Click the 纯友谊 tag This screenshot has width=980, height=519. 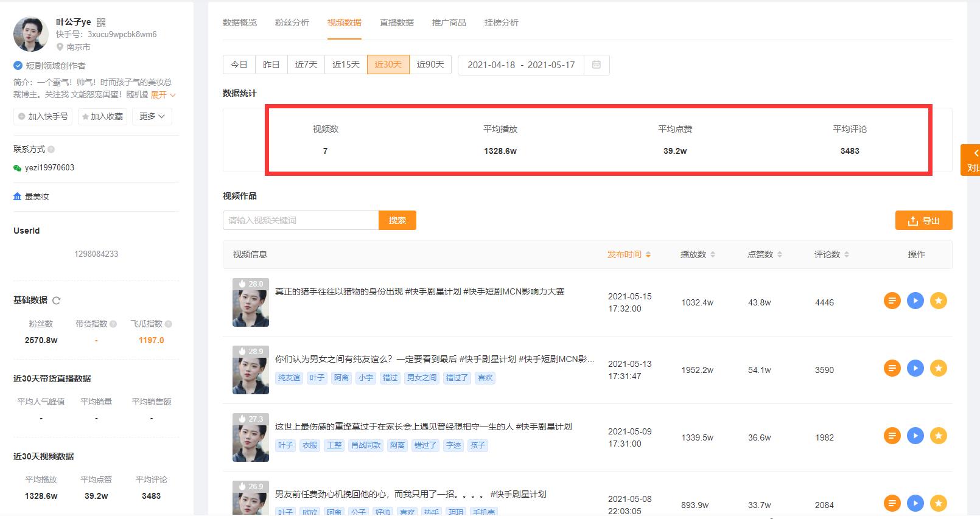pyautogui.click(x=289, y=378)
